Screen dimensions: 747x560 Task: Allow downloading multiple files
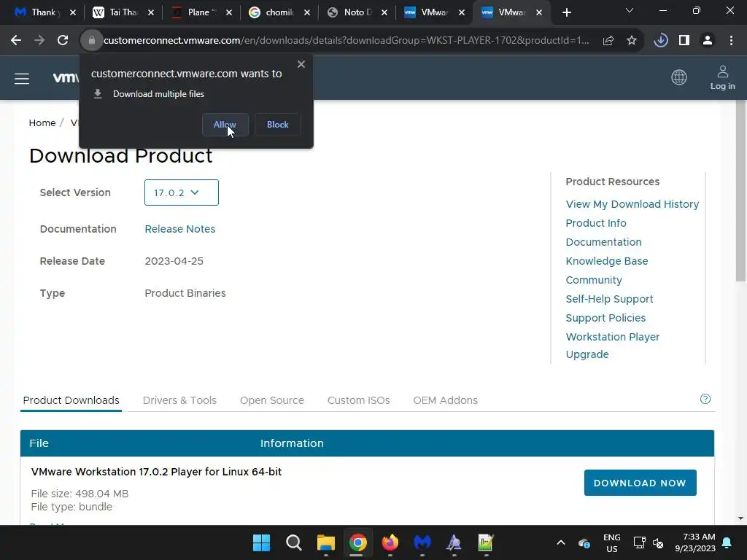pyautogui.click(x=225, y=124)
